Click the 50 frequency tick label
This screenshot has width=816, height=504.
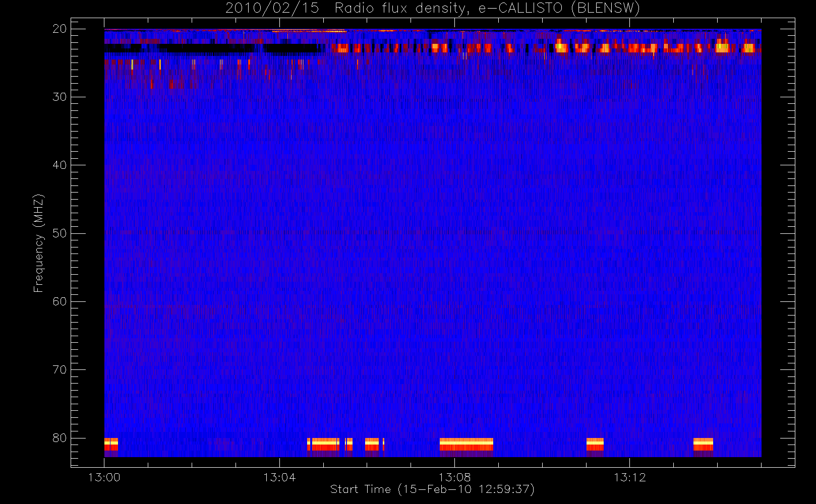click(60, 233)
